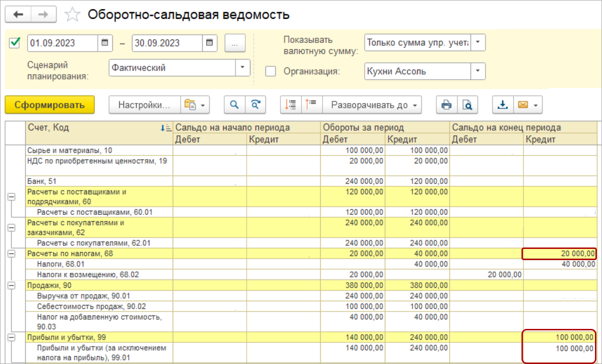
Task: Collapse the account 62 group
Action: pos(12,228)
